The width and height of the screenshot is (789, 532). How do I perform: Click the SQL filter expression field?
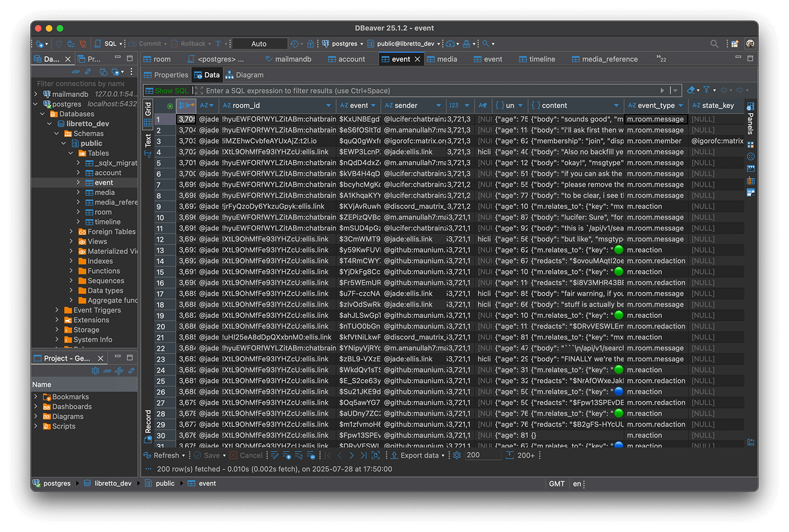(x=431, y=91)
